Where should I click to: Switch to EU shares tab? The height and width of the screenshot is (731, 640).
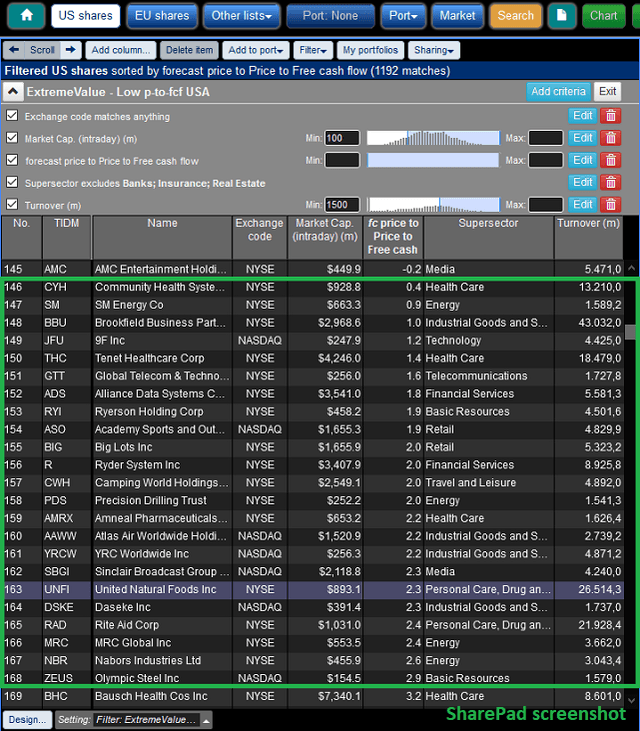tap(162, 15)
